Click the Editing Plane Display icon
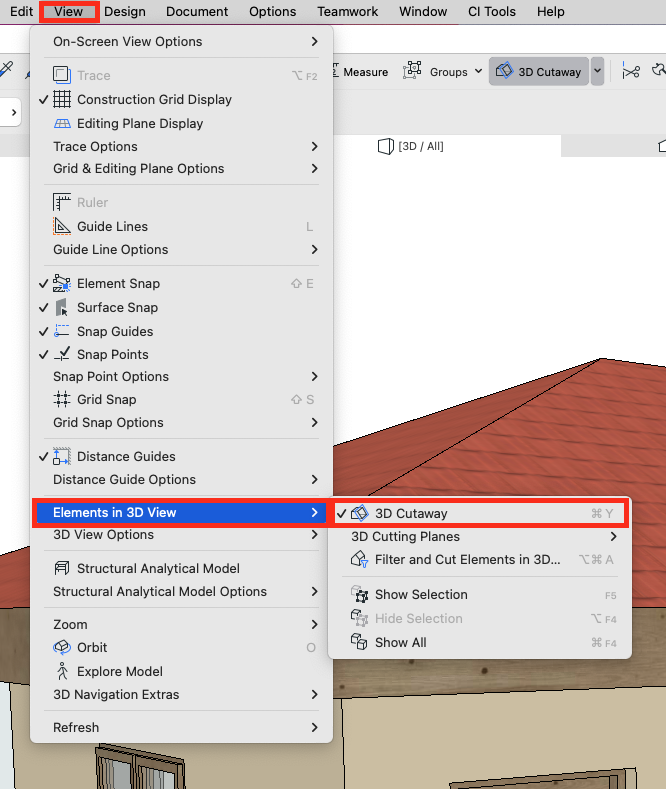The width and height of the screenshot is (666, 789). 62,123
